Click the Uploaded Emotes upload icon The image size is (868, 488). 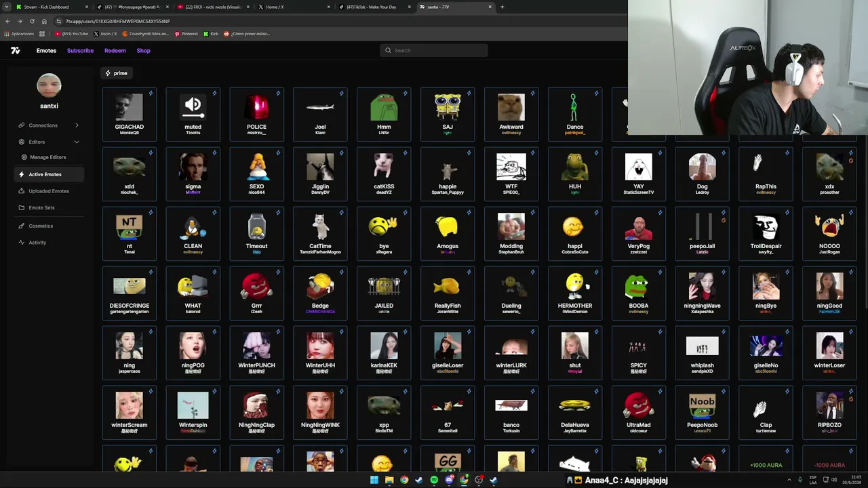point(22,191)
